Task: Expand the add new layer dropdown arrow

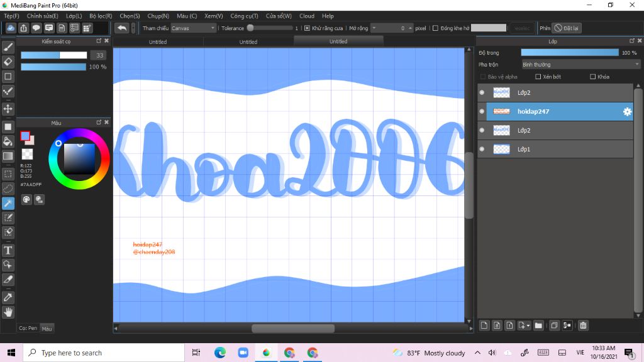Action: 528,326
